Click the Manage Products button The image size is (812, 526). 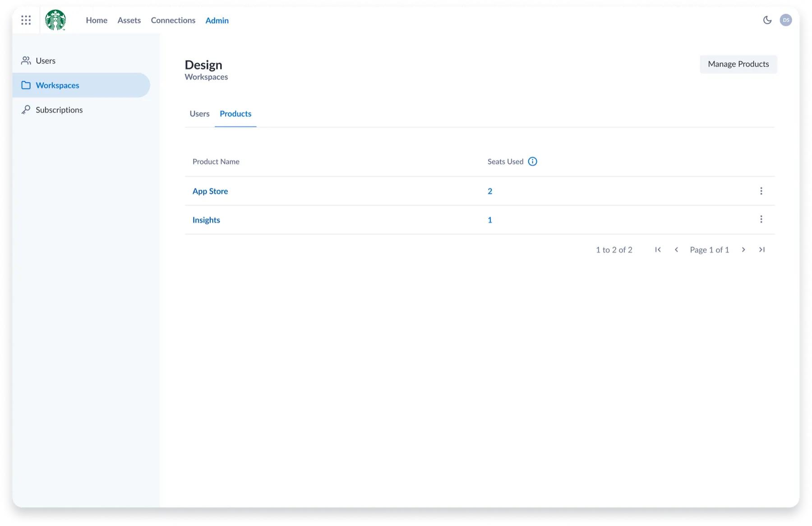click(x=738, y=64)
